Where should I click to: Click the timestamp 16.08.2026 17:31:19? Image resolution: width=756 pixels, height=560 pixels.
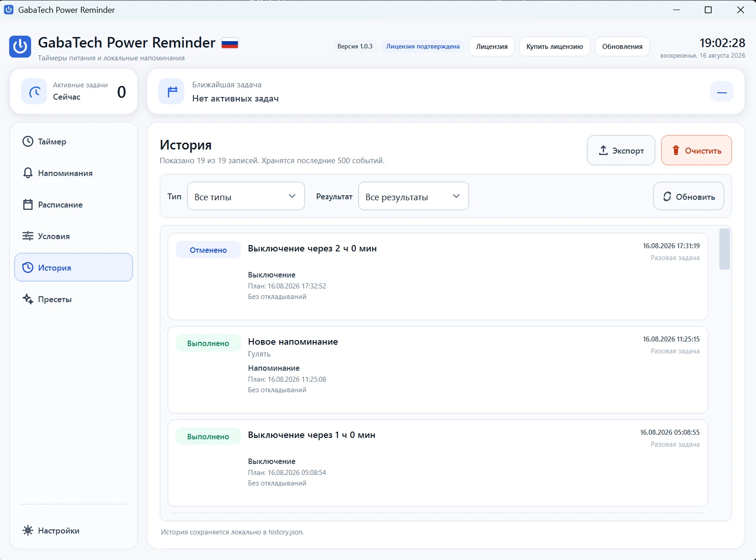click(671, 245)
